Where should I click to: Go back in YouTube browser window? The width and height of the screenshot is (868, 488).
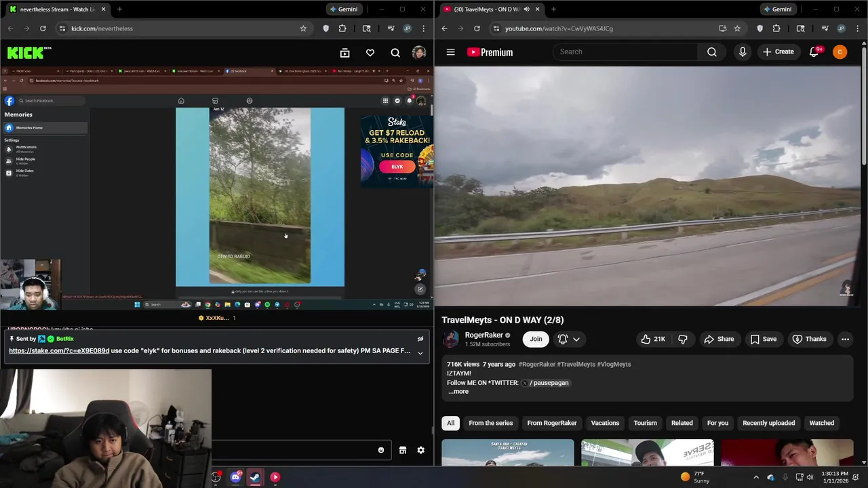[x=444, y=28]
